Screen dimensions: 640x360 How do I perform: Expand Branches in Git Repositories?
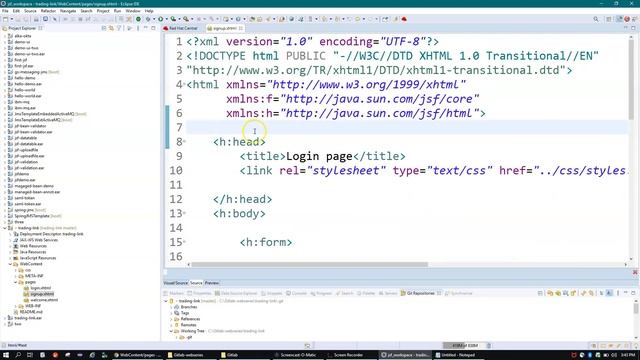click(171, 307)
